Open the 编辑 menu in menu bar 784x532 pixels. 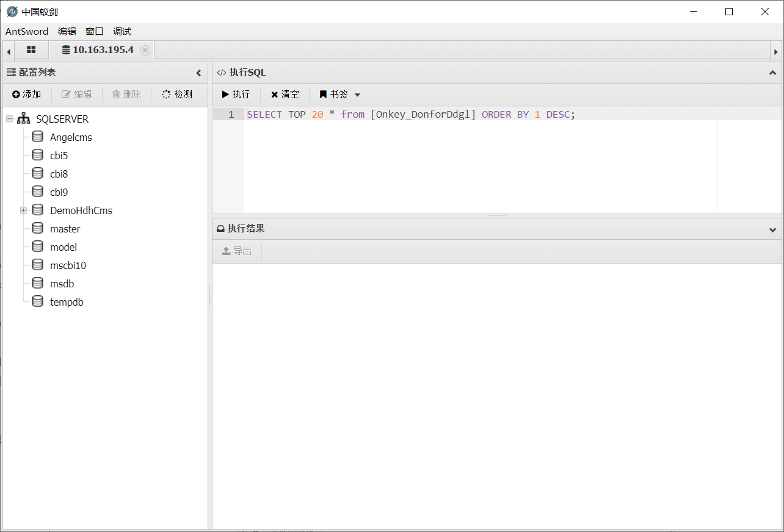(x=67, y=32)
